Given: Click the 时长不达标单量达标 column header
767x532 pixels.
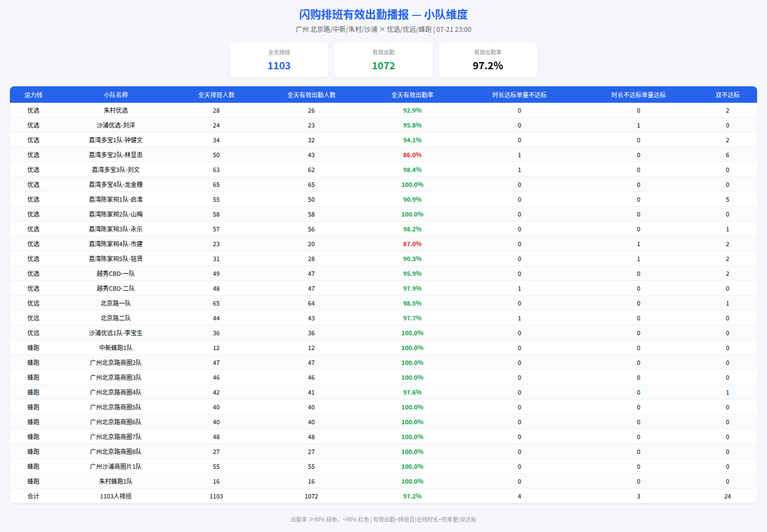Looking at the screenshot, I should point(638,95).
